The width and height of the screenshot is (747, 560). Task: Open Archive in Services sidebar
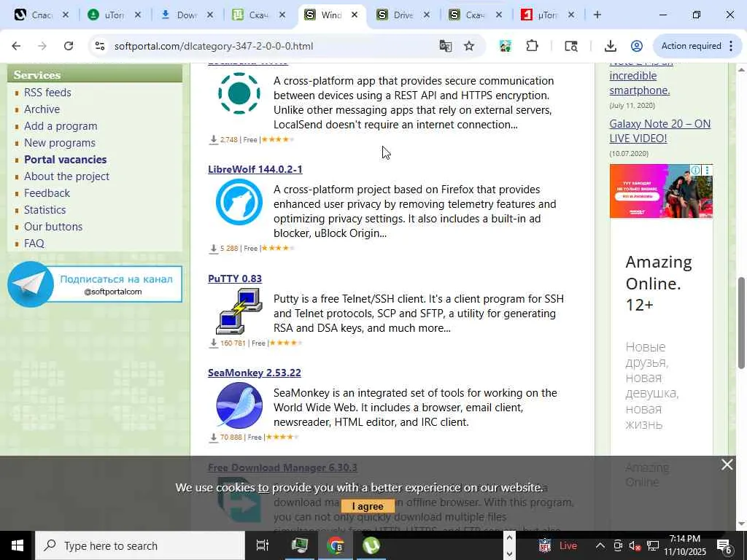pyautogui.click(x=42, y=109)
